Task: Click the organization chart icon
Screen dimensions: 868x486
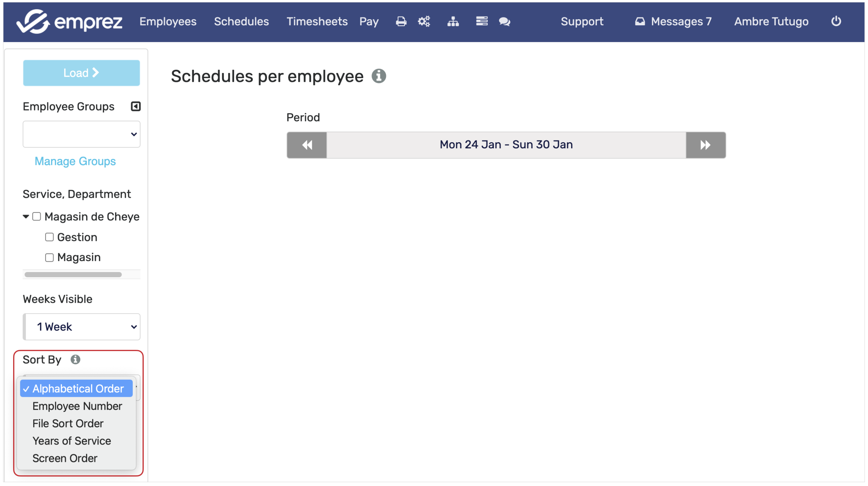Action: pos(453,22)
